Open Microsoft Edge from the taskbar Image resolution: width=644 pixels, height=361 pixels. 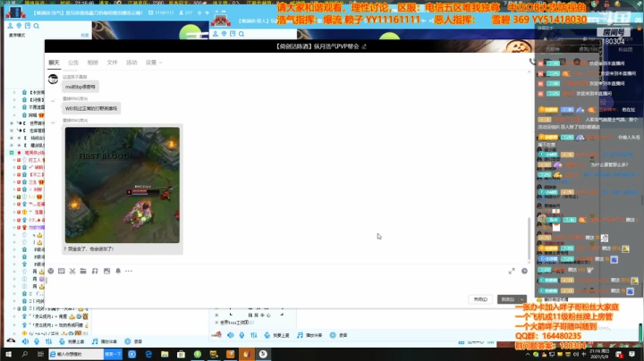[148, 354]
